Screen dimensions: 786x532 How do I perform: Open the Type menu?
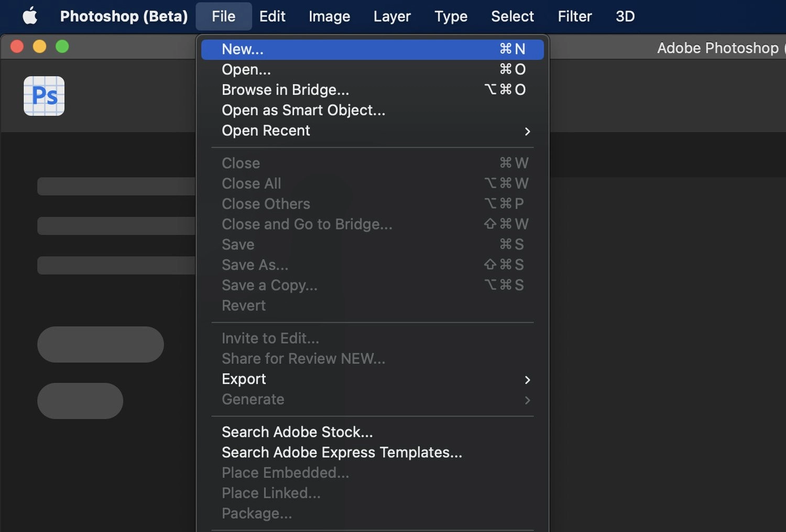pyautogui.click(x=451, y=16)
